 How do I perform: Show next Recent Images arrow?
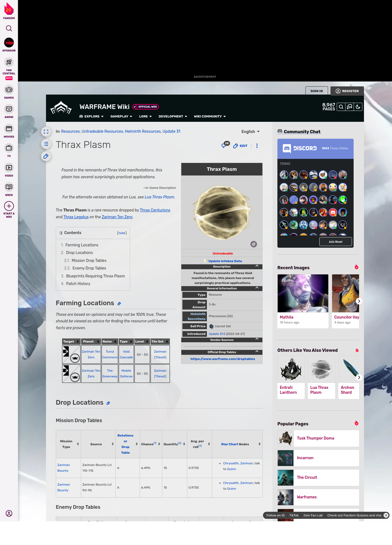click(x=359, y=301)
